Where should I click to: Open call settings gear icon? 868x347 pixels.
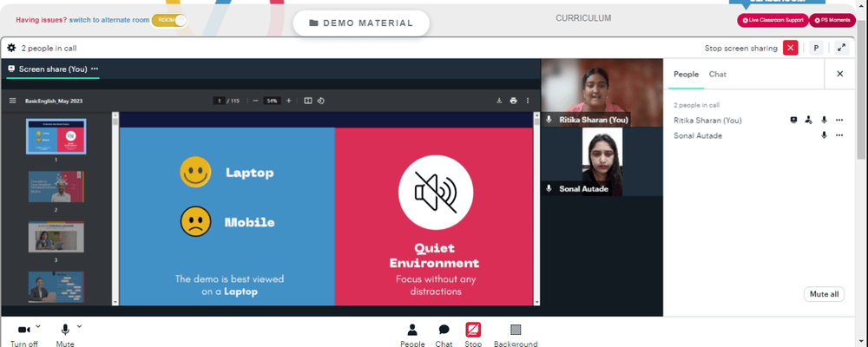[11, 48]
